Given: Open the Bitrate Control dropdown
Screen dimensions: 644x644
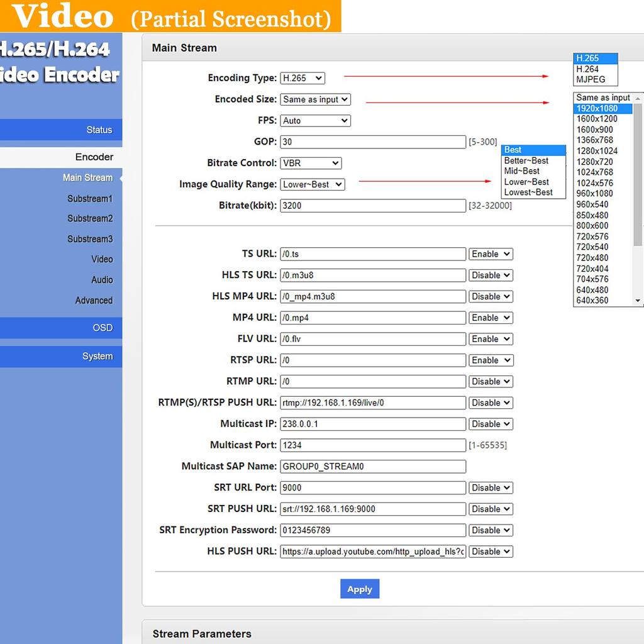Looking at the screenshot, I should (x=311, y=163).
